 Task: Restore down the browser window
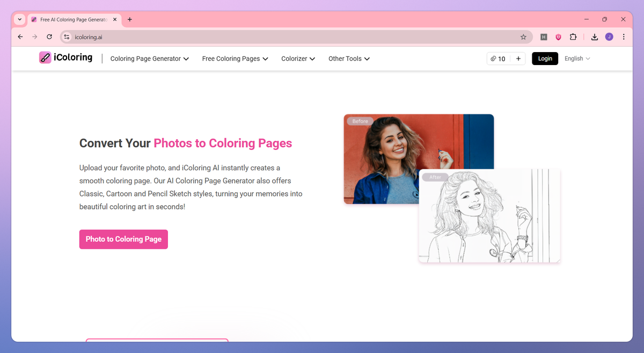[604, 19]
